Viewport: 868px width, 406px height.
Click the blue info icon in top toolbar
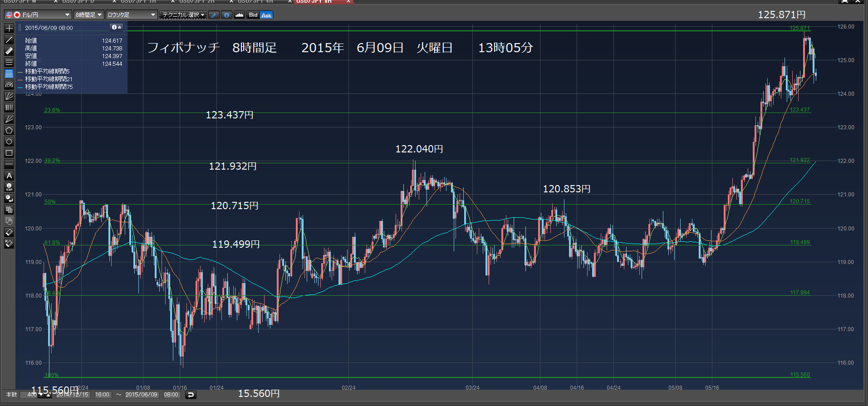tap(226, 15)
